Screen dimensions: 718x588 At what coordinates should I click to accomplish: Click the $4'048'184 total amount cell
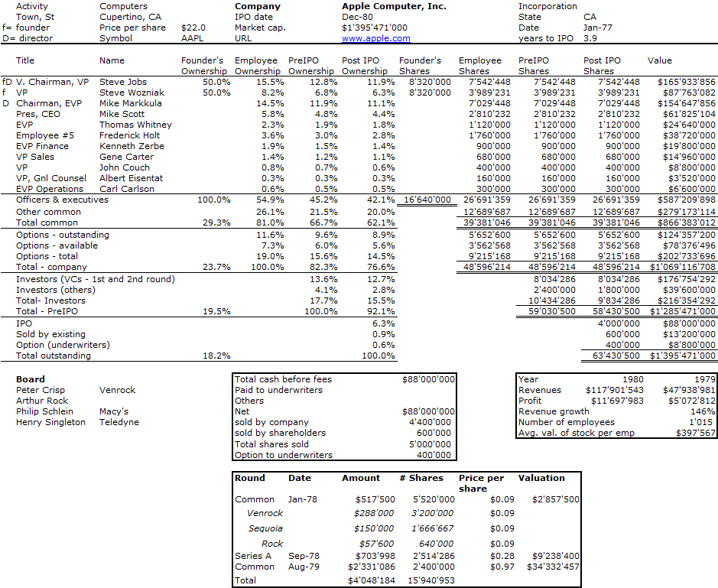tap(372, 580)
